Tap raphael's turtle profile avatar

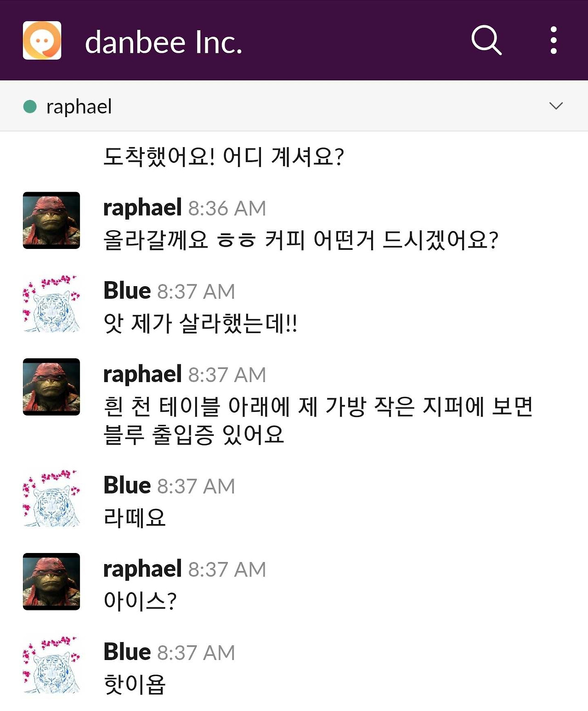pos(51,220)
